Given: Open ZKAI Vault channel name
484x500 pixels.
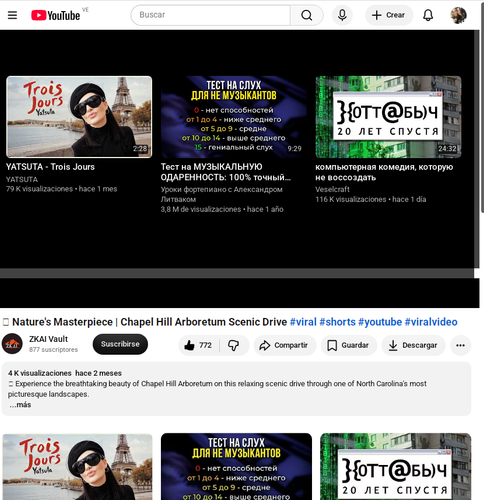Looking at the screenshot, I should click(48, 339).
